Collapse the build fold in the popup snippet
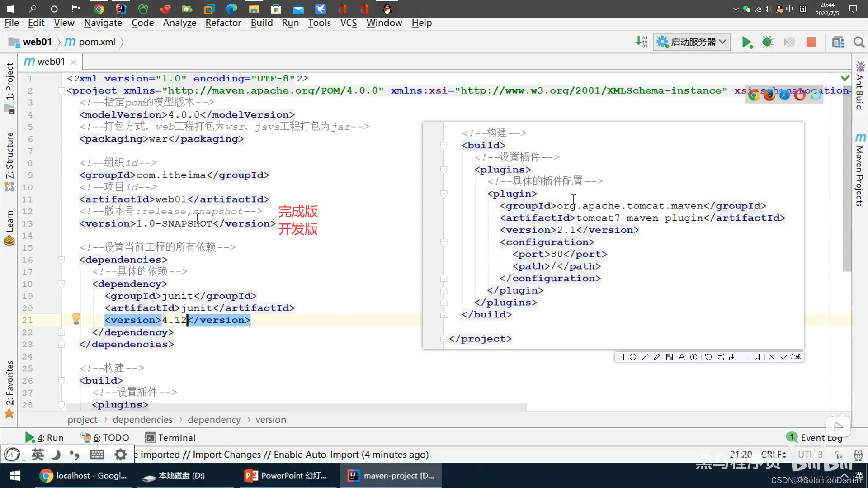The height and width of the screenshot is (488, 868). coord(444,145)
